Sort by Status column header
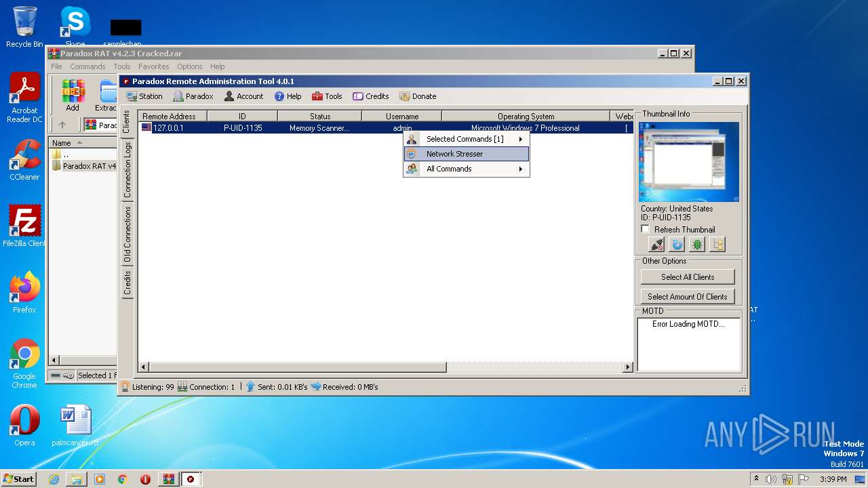Viewport: 868px width, 488px height. click(319, 117)
